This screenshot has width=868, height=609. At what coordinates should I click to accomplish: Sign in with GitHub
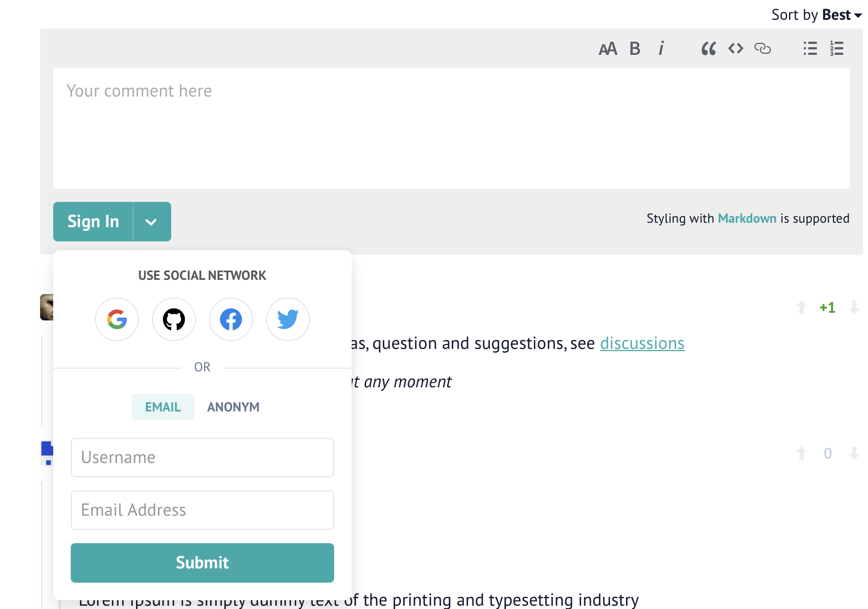tap(174, 319)
